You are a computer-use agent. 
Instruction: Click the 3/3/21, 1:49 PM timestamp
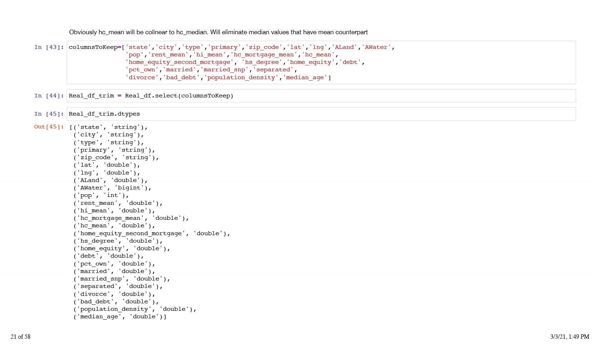[x=569, y=337]
